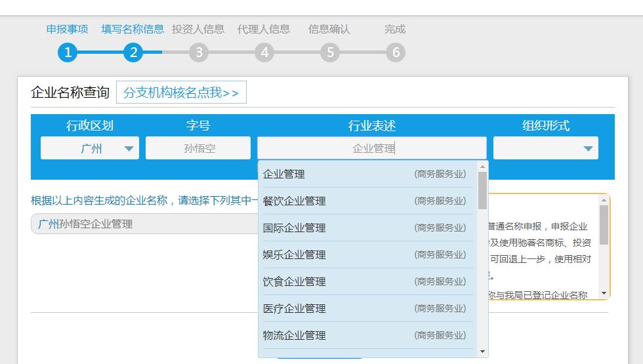Screen dimensions: 643x364
Task: Click suggestion list scroll-down arrow
Action: coord(482,352)
